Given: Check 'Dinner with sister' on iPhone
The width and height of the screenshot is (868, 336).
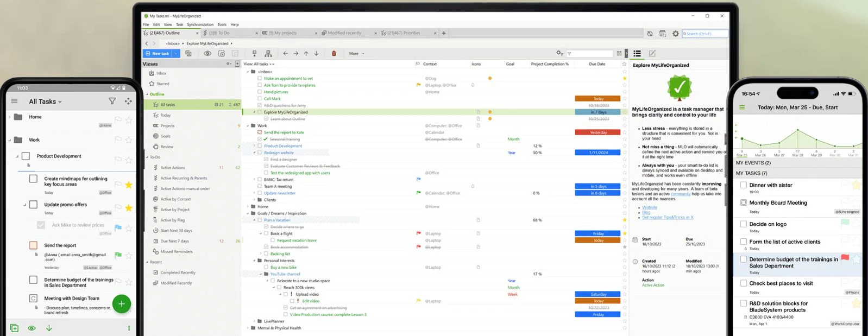Looking at the screenshot, I should [744, 185].
